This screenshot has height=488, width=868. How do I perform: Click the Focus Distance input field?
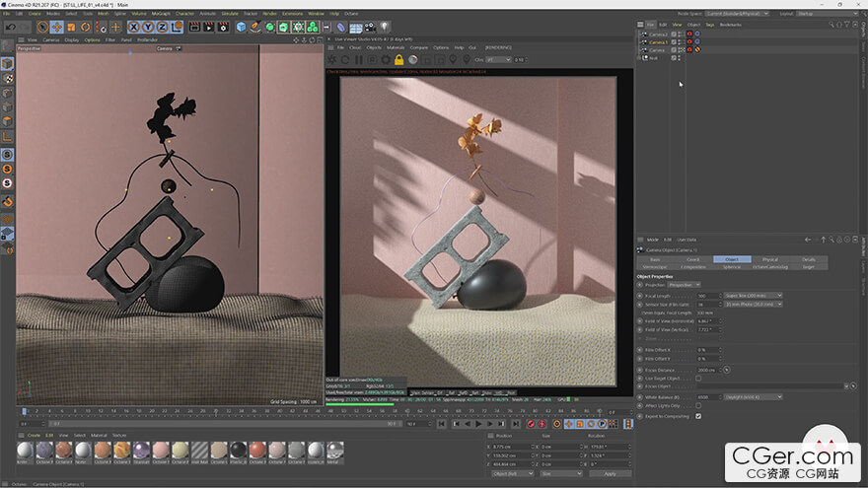click(706, 370)
